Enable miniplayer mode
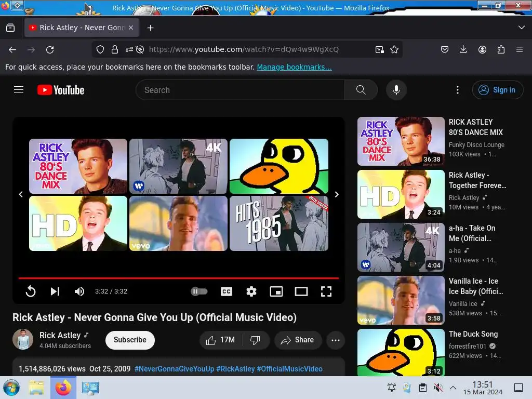Screen dimensions: 532x399 276,291
